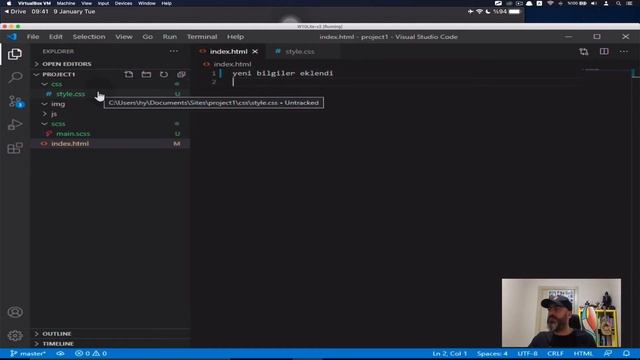This screenshot has width=640, height=360.
Task: Open the Manage gear icon
Action: click(15, 336)
